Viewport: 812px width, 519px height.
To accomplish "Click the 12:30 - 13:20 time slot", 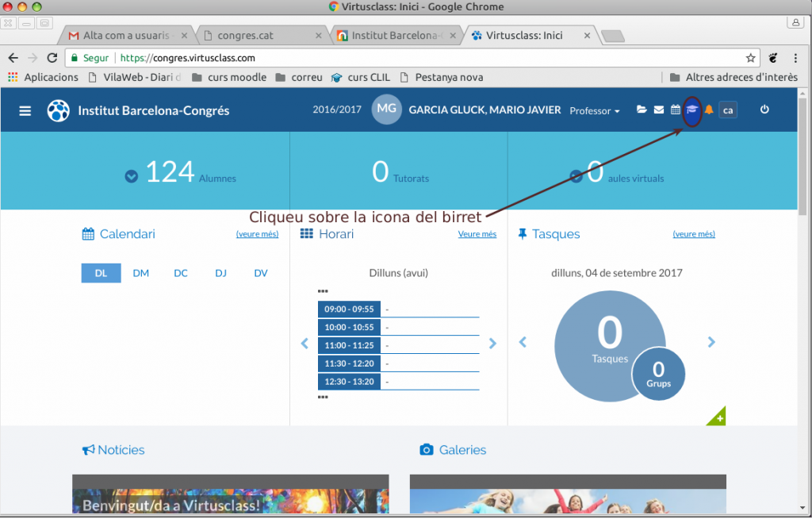I will (x=349, y=382).
